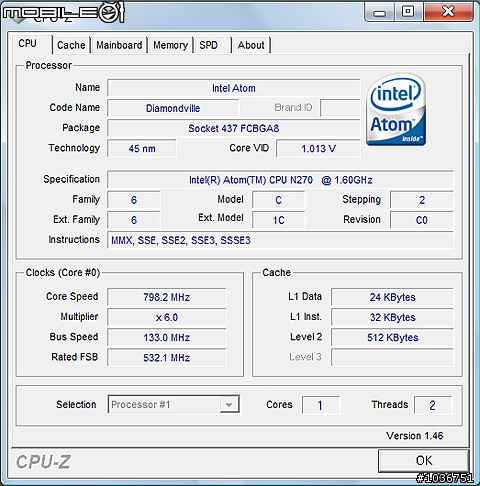
Task: Click the instructions list MMX, SSE, SSE2
Action: [280, 240]
